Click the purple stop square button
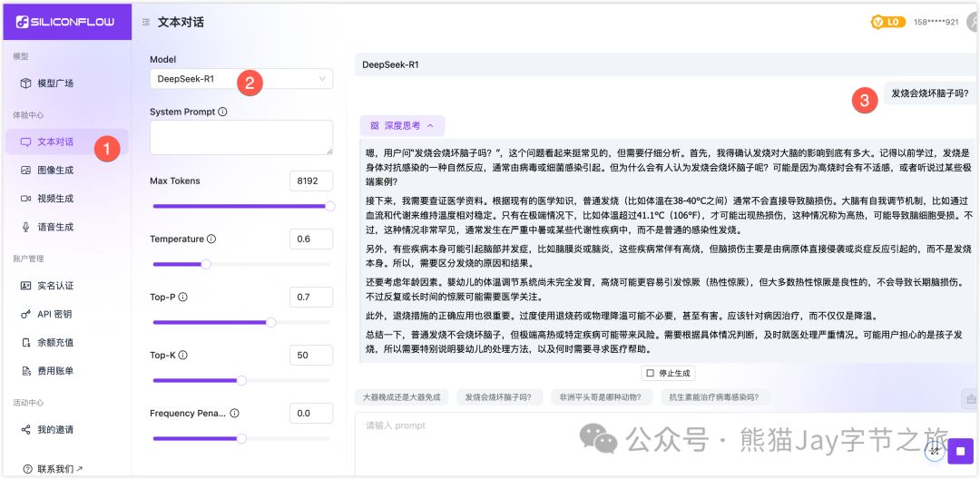980x479 pixels. tap(961, 451)
